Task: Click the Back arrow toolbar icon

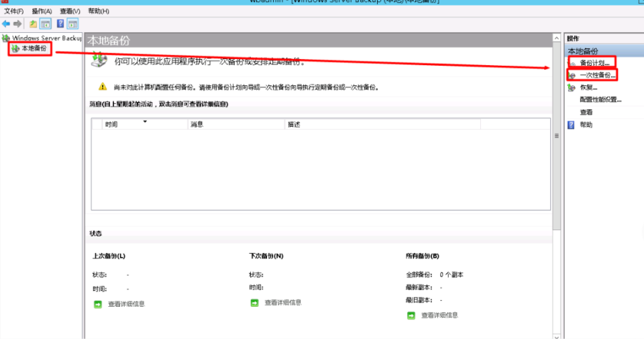Action: (x=7, y=24)
